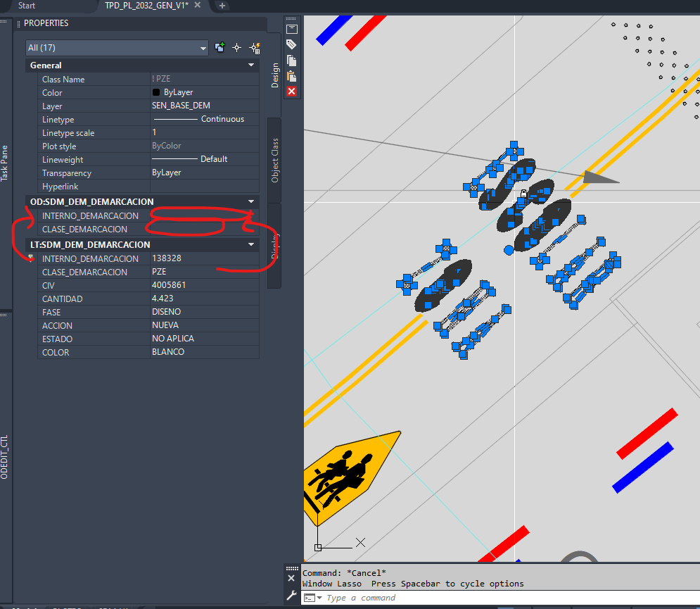Click the paste clipboard icon in side toolbar
700x609 pixels.
291,76
